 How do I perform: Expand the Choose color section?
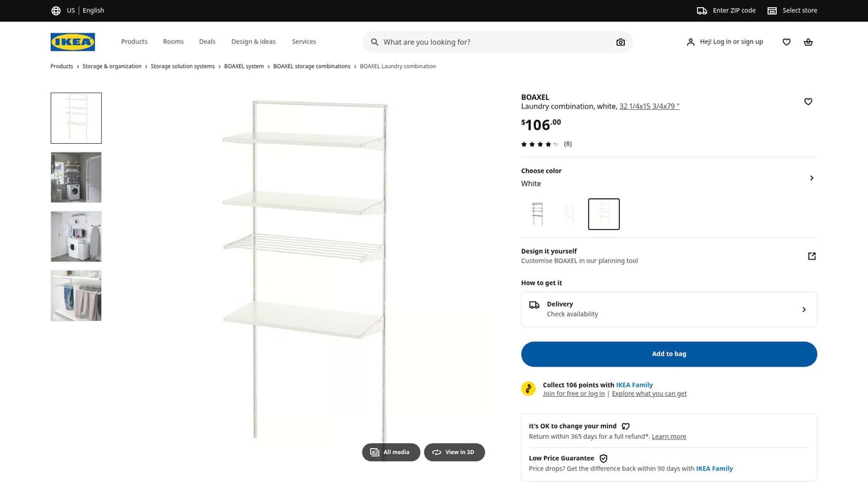[811, 177]
